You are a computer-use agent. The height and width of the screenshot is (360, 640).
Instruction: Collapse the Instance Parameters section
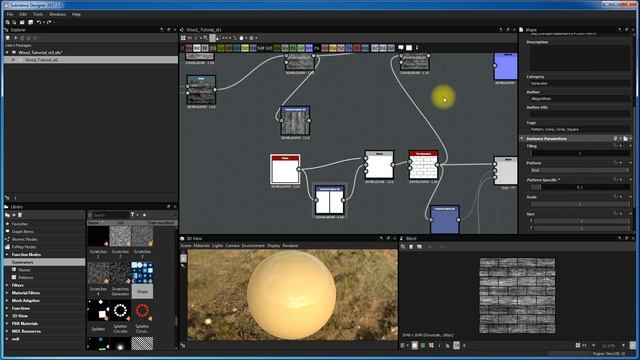522,139
